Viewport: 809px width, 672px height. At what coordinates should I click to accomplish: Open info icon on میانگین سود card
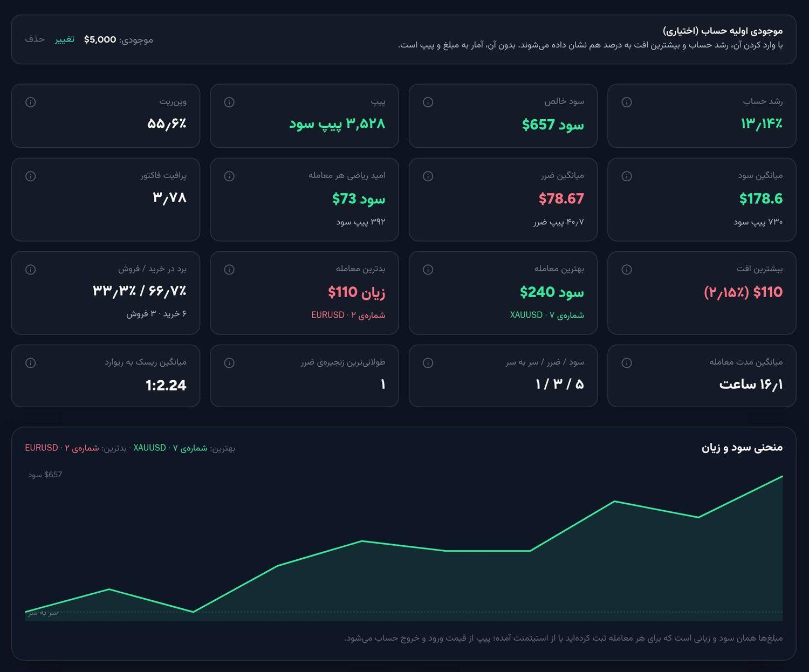[627, 176]
